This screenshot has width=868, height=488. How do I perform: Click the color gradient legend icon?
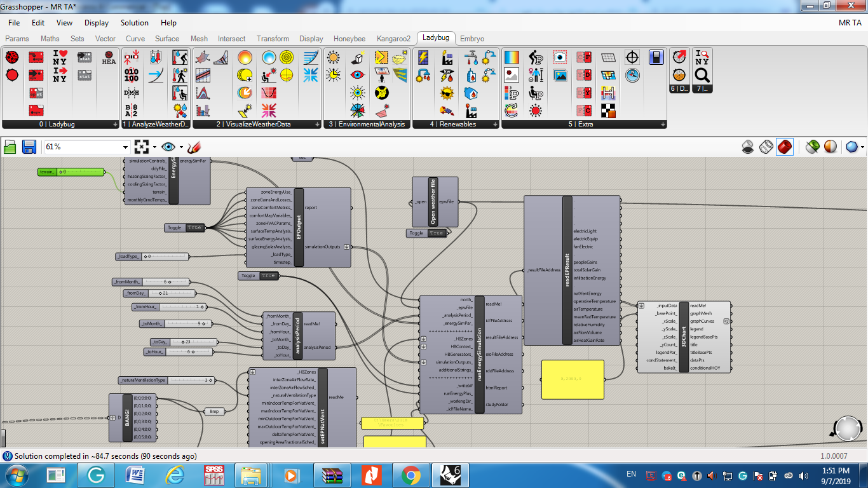pyautogui.click(x=512, y=58)
